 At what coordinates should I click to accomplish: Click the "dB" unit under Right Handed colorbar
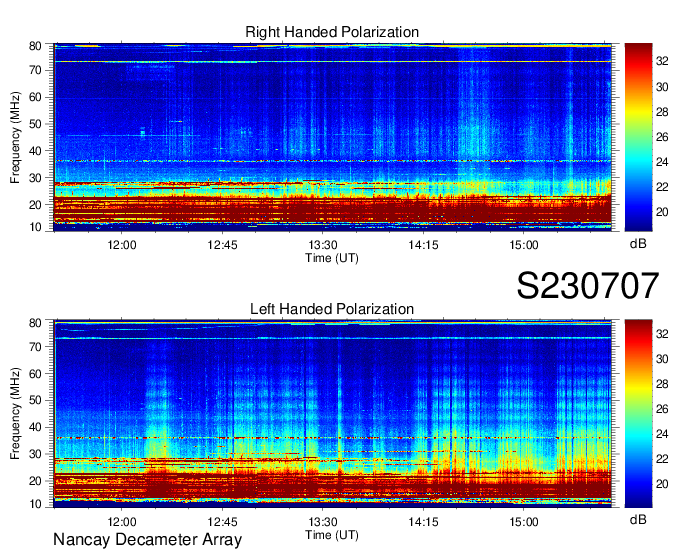click(638, 244)
